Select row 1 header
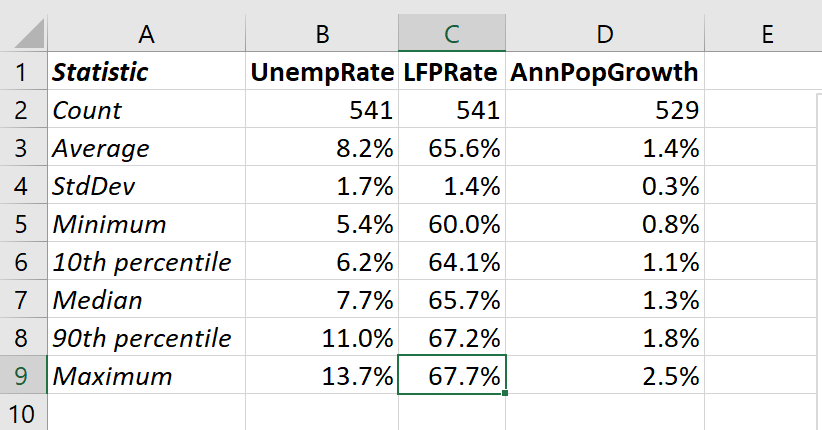 coord(23,72)
